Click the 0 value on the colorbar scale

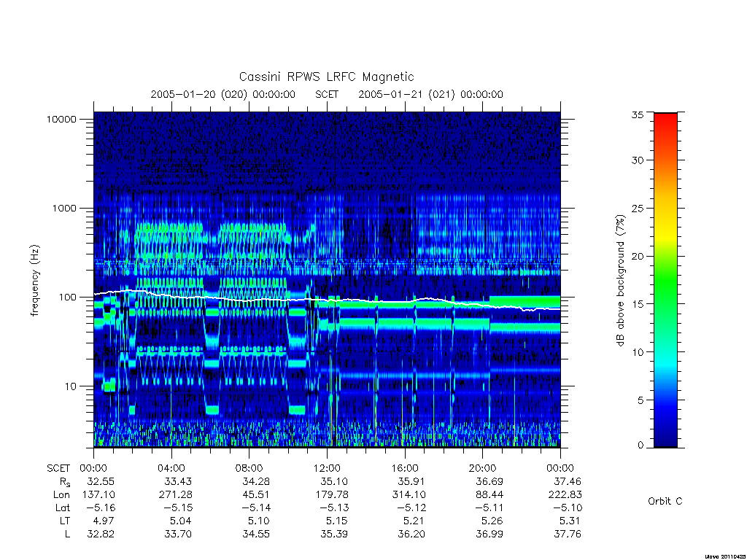640,446
